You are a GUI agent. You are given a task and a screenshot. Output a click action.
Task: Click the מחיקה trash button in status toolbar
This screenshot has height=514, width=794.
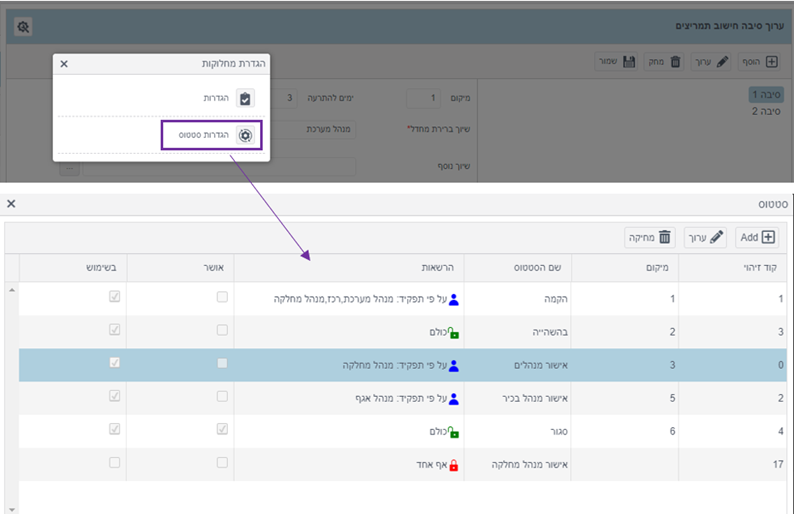point(650,238)
